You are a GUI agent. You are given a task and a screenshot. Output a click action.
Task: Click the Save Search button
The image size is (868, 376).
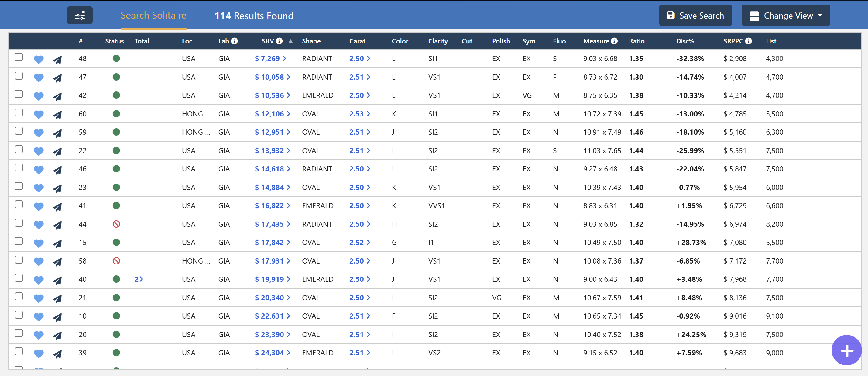tap(695, 15)
